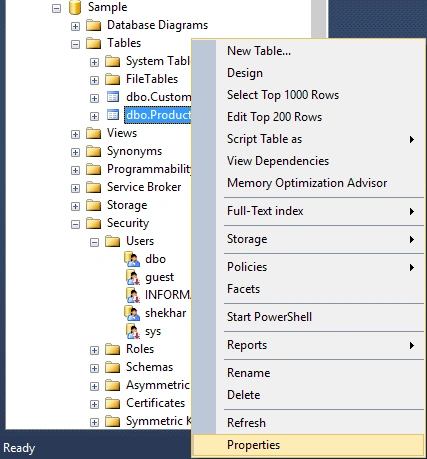
Task: Click the dbo.Customer table icon
Action: [113, 97]
